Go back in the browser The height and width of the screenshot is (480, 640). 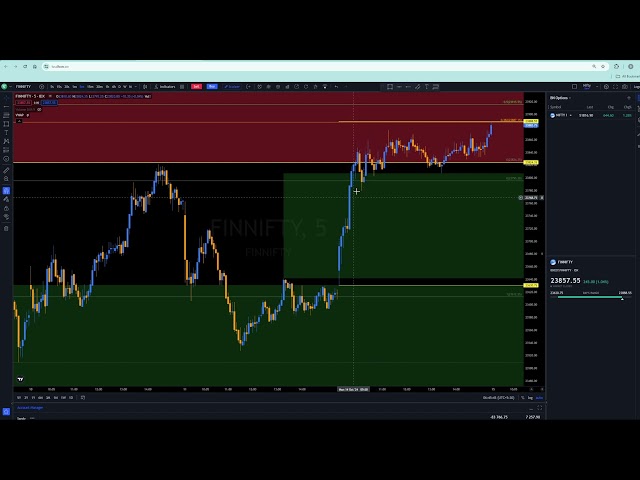6,67
